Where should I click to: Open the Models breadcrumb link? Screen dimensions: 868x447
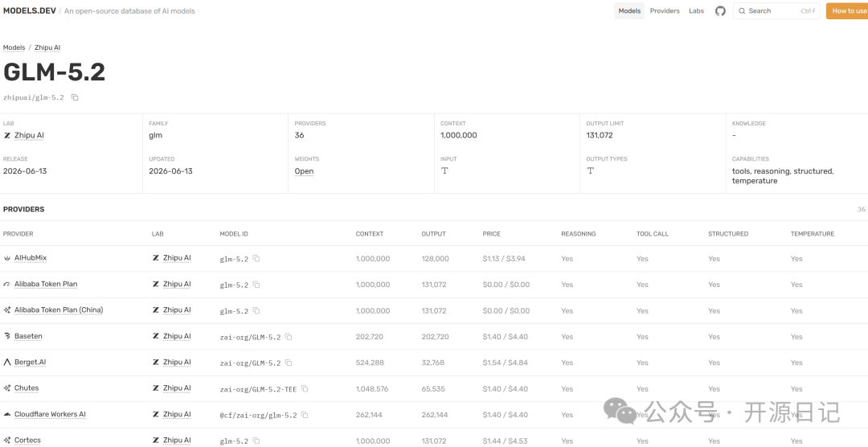coord(14,47)
